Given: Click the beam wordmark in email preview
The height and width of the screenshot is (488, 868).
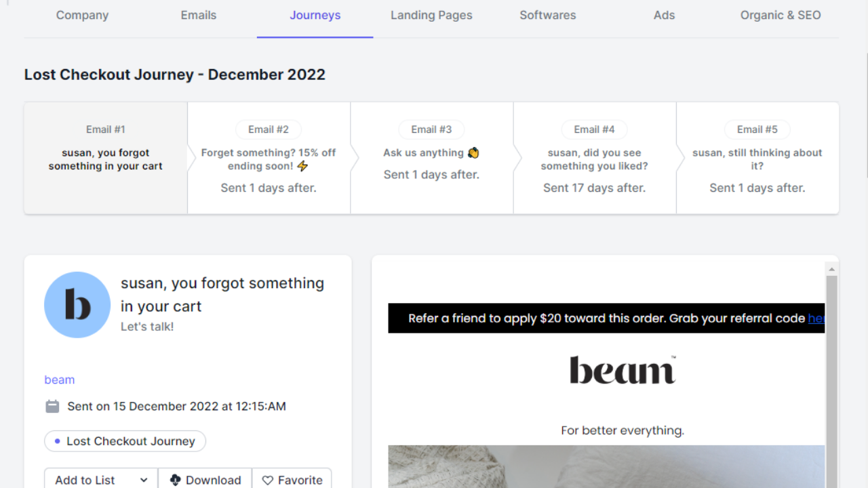Looking at the screenshot, I should pyautogui.click(x=623, y=370).
